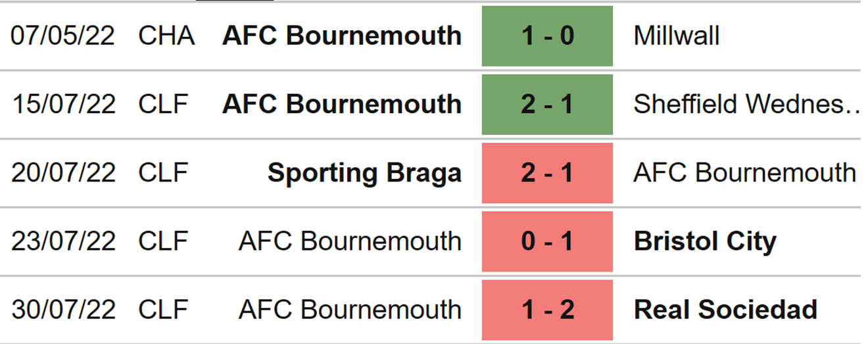Open the Sporting Braga team link
The height and width of the screenshot is (344, 868).
364,173
